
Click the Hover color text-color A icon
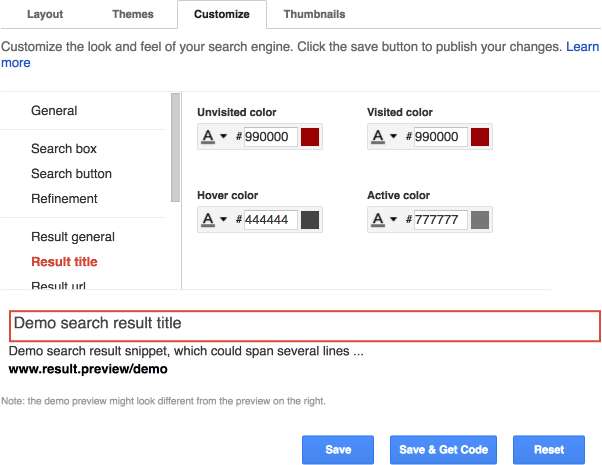coord(208,220)
